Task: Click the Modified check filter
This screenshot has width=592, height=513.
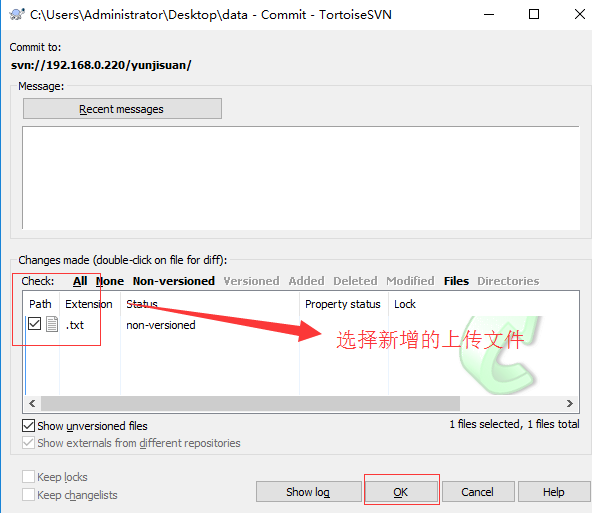Action: [x=410, y=281]
